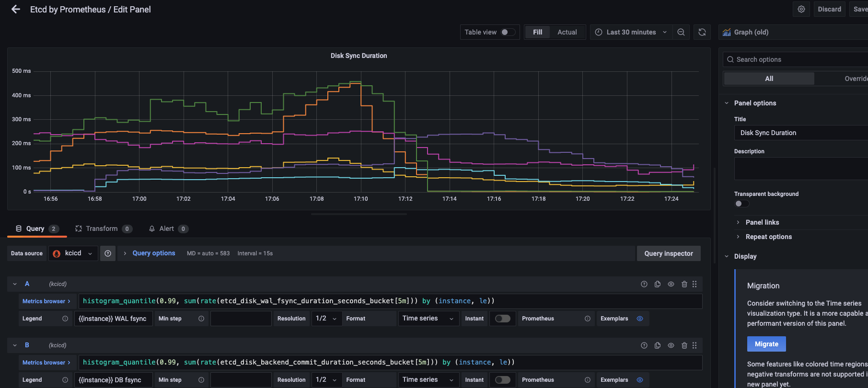Open the Last 30 minutes time picker
This screenshot has height=388, width=868.
pyautogui.click(x=631, y=32)
